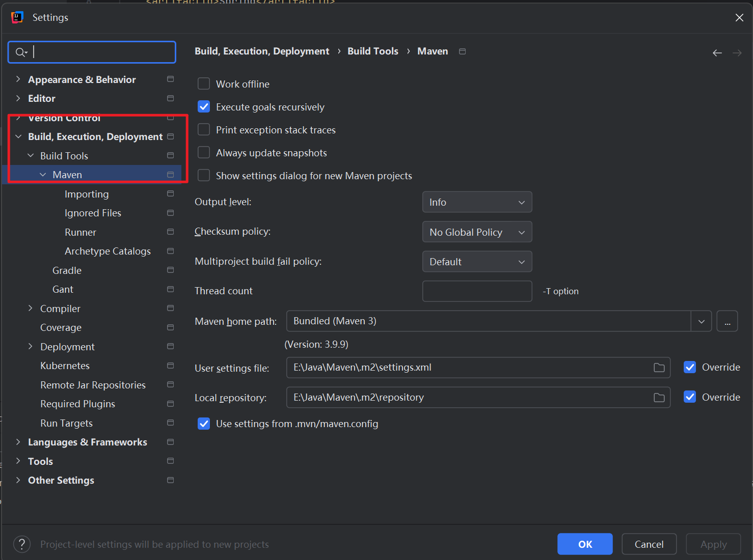Click project-level icon beside Other Settings
Viewport: 753px width, 560px height.
pyautogui.click(x=171, y=480)
